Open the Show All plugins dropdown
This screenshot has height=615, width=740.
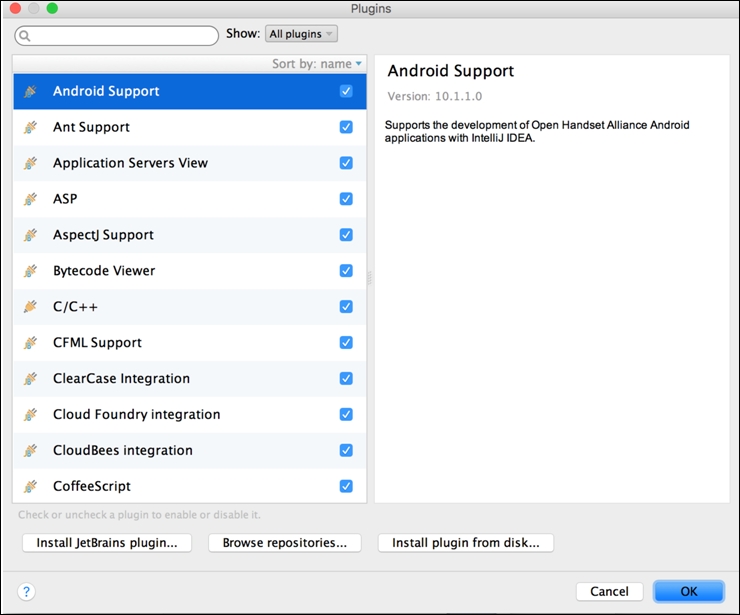(x=301, y=34)
